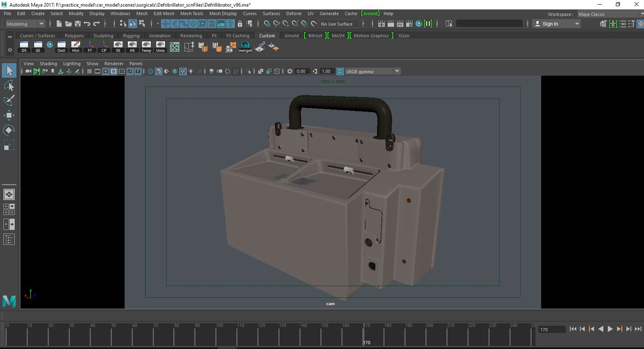Screen dimensions: 644x349
Task: Go to end of playback range
Action: click(638, 329)
